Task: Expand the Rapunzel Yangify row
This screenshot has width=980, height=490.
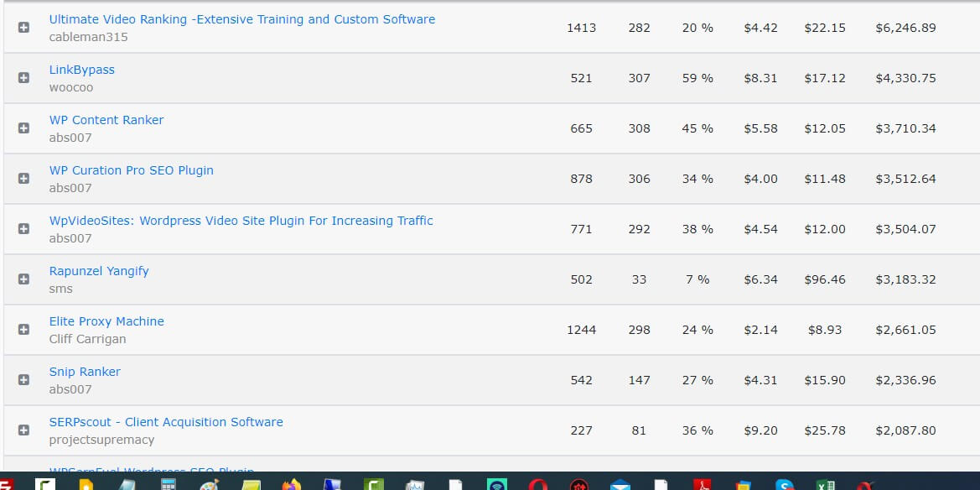Action: [x=23, y=279]
